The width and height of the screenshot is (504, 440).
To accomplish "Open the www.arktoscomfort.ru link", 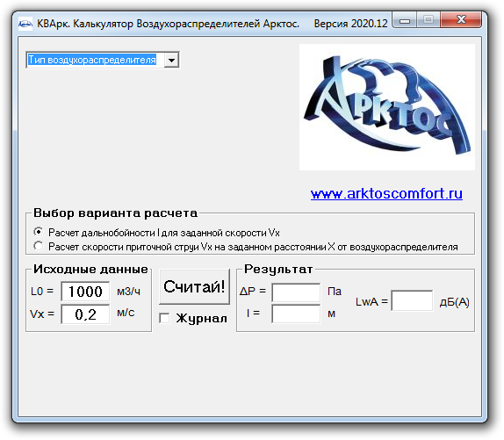I will (x=386, y=193).
